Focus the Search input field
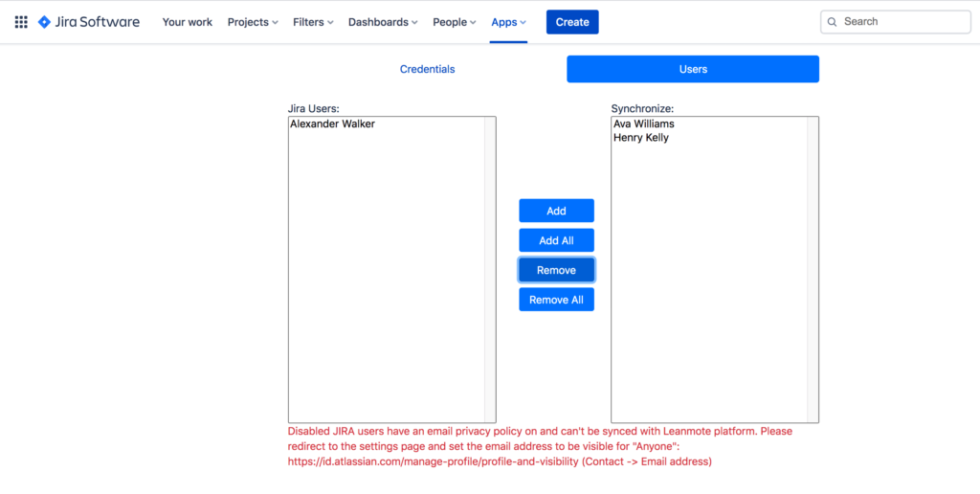 (x=895, y=22)
